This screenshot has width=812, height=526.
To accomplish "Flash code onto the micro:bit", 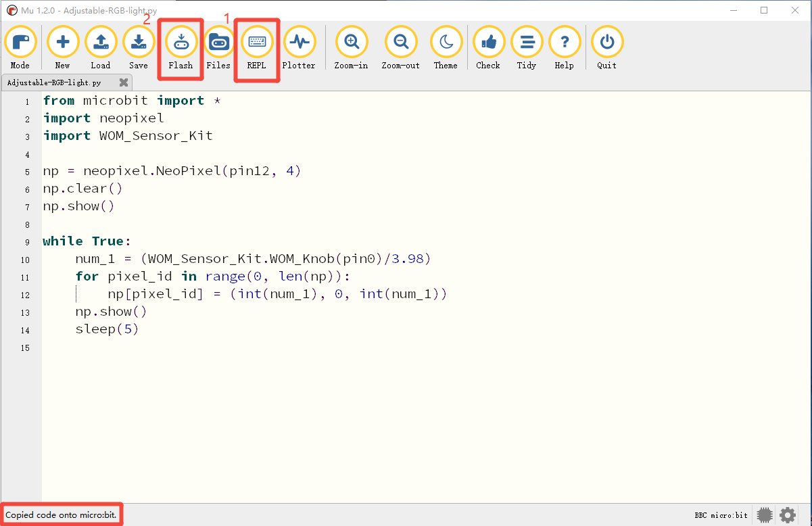I will pos(181,47).
